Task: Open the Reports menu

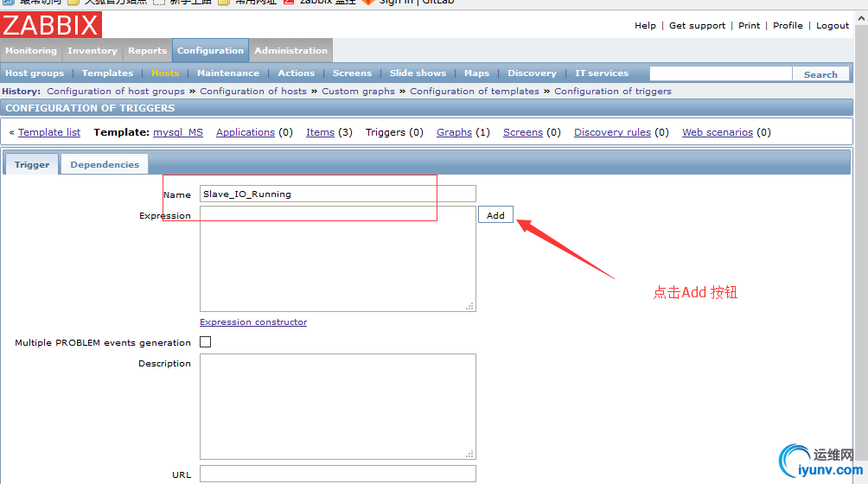Action: pos(147,50)
